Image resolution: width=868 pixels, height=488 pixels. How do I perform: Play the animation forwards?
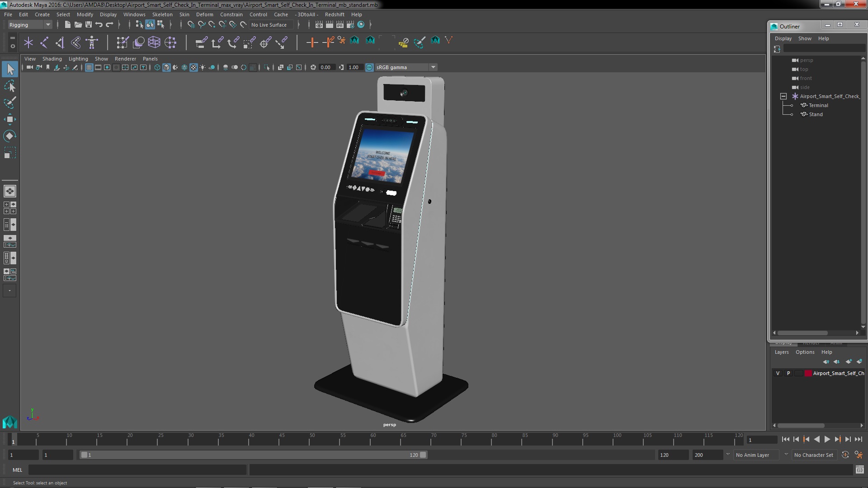(827, 439)
